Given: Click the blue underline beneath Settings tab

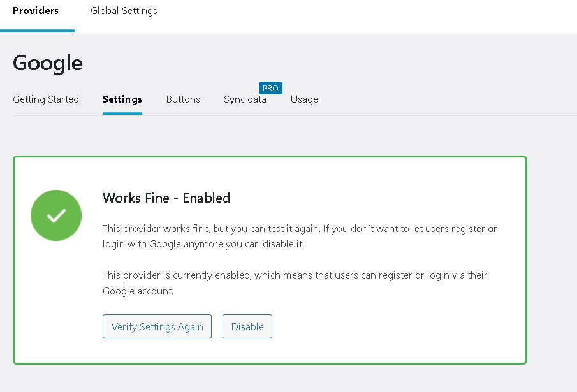Looking at the screenshot, I should point(122,113).
